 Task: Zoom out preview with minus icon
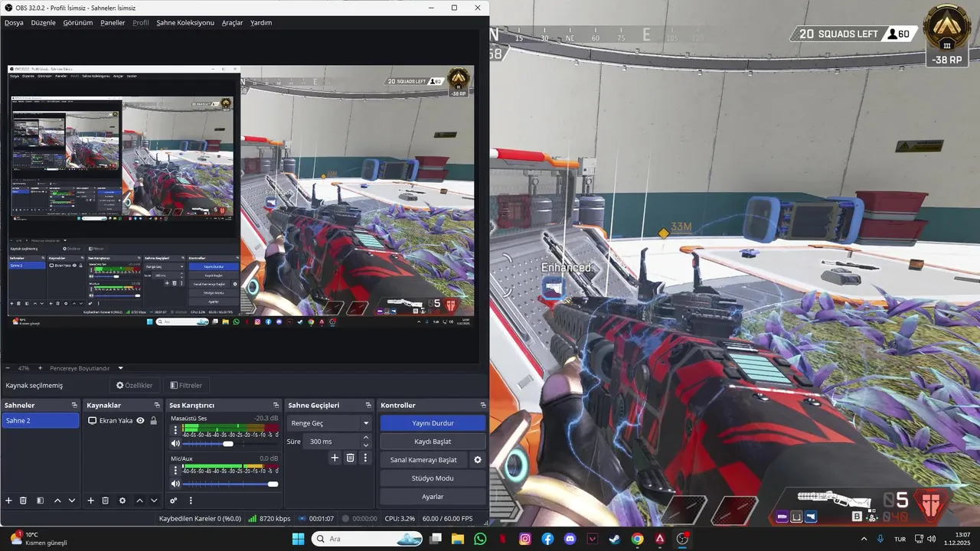[x=8, y=368]
